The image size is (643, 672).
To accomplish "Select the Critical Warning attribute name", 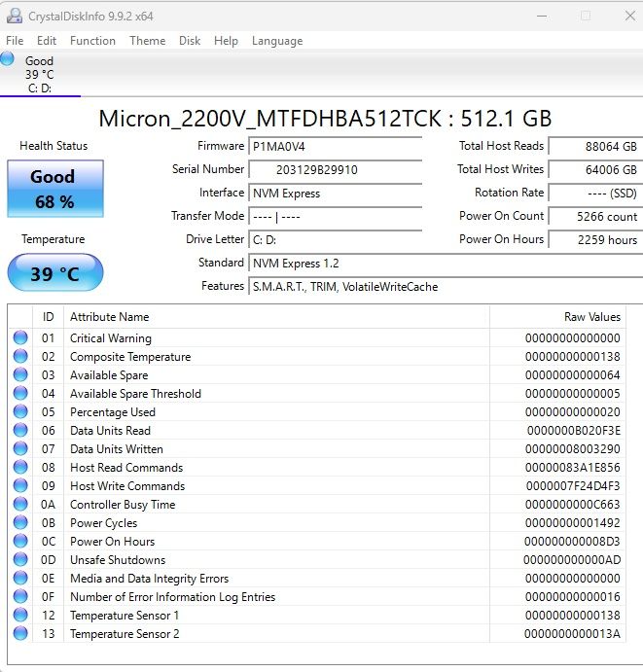I will tap(111, 338).
